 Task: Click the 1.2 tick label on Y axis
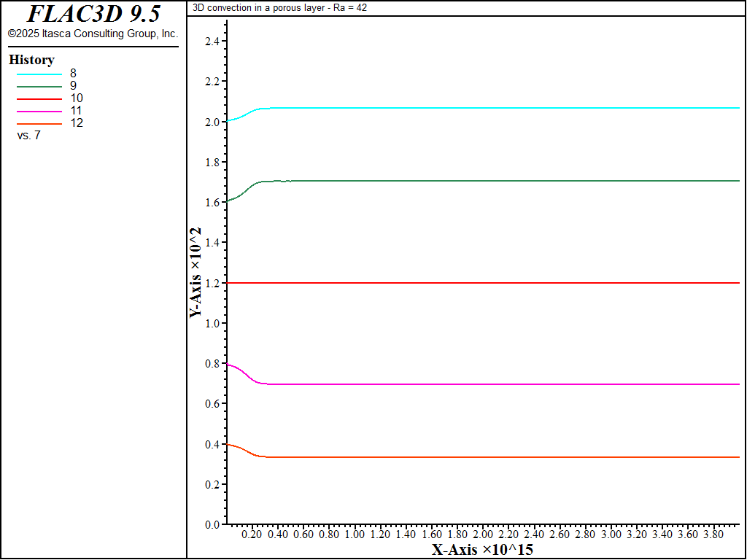212,284
